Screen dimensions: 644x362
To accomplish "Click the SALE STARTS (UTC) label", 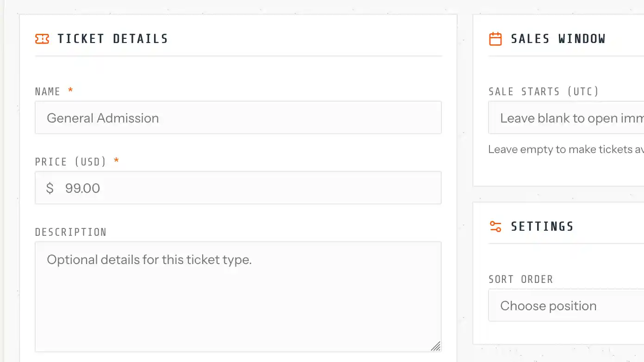I will coord(544,92).
